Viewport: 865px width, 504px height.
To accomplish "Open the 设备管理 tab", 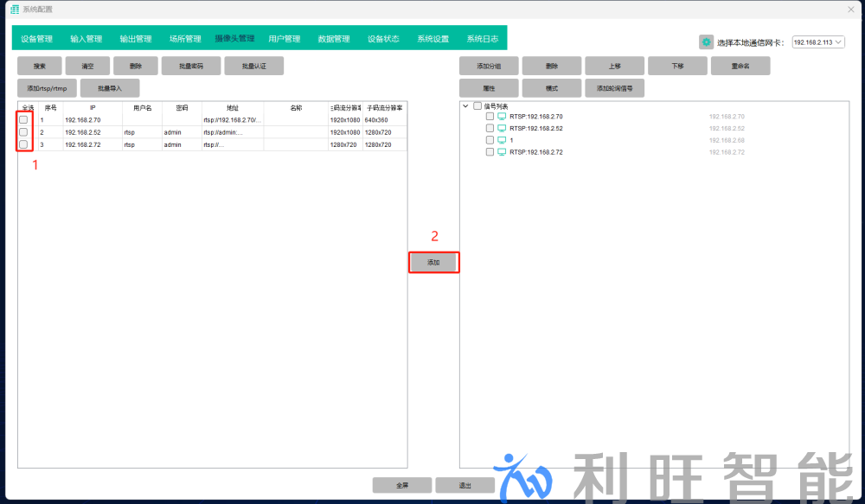I will coord(37,39).
